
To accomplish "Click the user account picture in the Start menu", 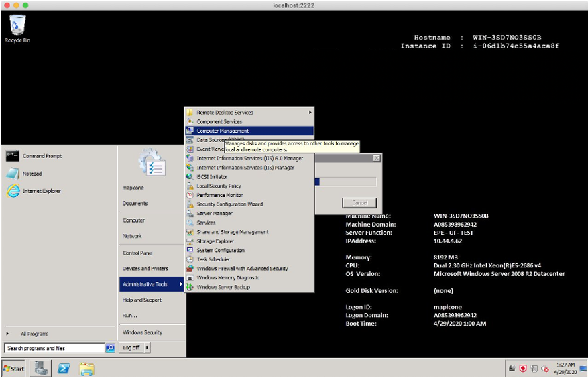I will [x=152, y=164].
